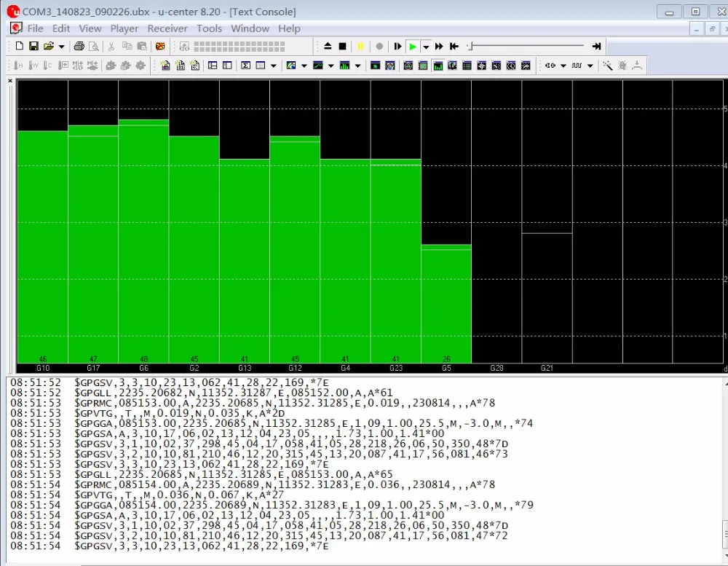Click the Paste clipboard icon
This screenshot has width=728, height=566.
[x=143, y=46]
